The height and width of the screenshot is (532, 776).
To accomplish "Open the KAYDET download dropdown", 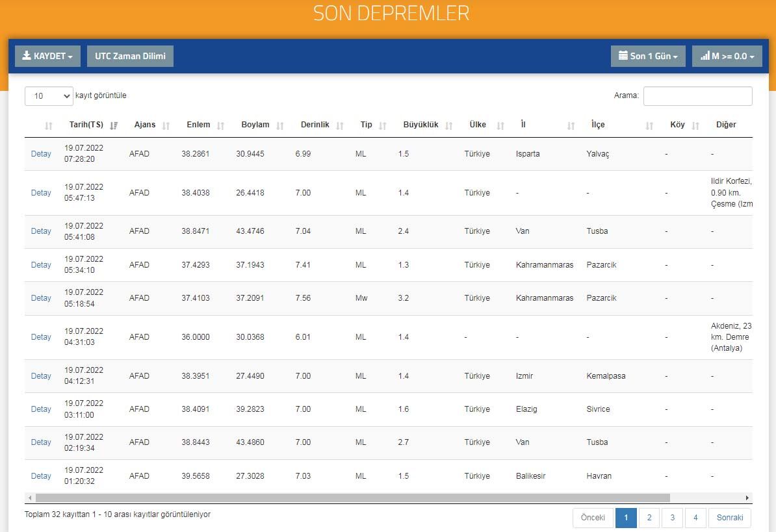I will coord(47,56).
